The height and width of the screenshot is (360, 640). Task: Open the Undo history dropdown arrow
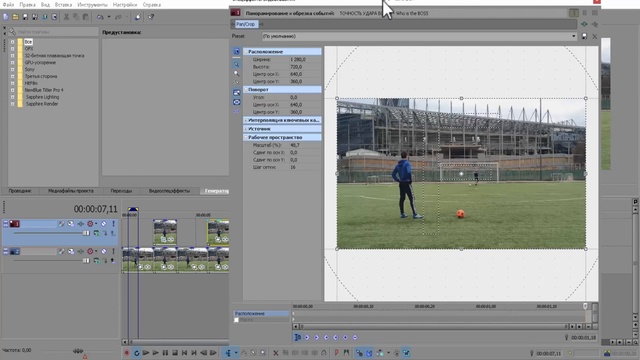pos(109,17)
